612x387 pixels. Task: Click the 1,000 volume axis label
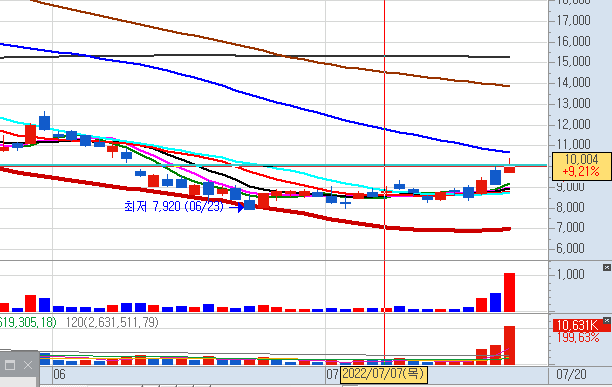pyautogui.click(x=570, y=274)
